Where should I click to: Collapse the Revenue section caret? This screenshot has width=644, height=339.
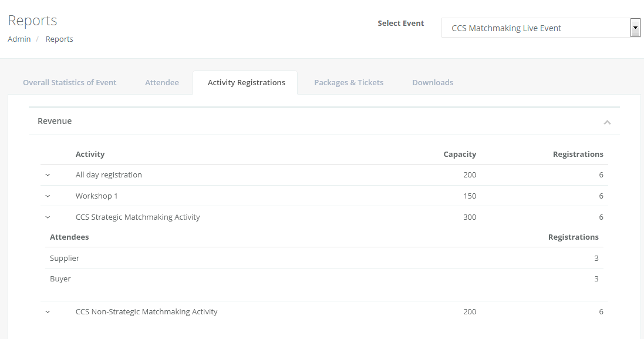coord(608,121)
